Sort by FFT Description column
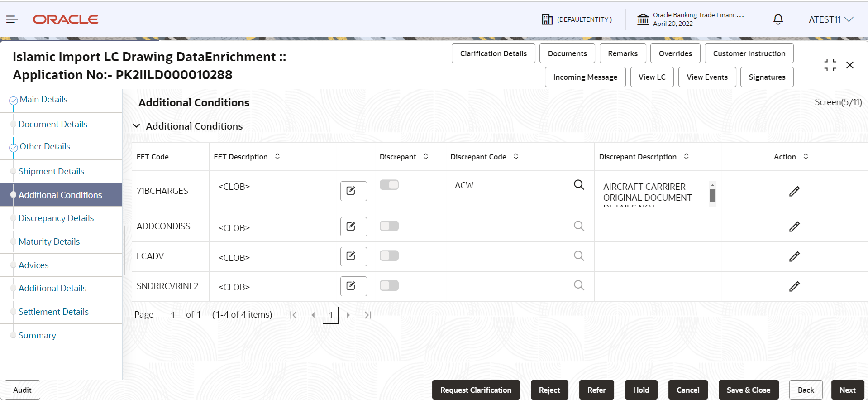 pyautogui.click(x=277, y=156)
